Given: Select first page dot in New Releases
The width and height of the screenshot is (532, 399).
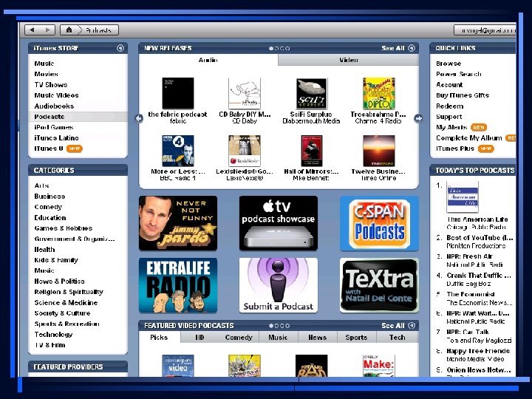Looking at the screenshot, I should pos(271,49).
